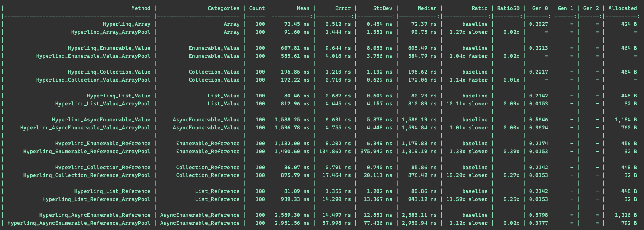Click the Error column header
644x230 pixels.
pyautogui.click(x=343, y=8)
